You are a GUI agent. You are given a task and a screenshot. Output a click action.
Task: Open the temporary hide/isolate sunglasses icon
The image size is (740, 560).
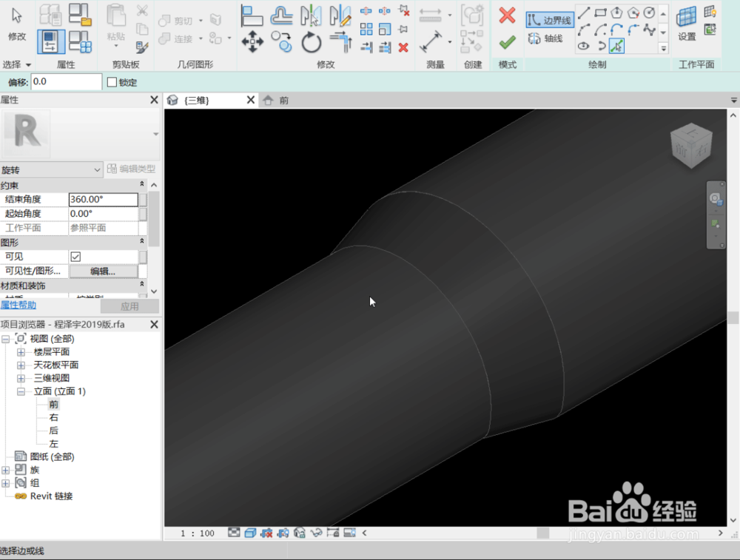(316, 533)
